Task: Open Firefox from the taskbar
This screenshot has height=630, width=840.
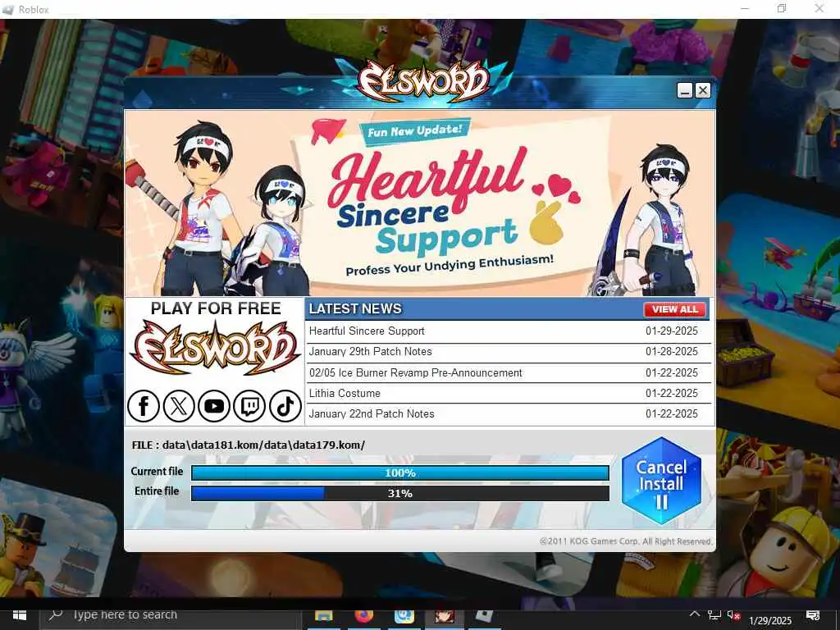Action: pyautogui.click(x=363, y=617)
